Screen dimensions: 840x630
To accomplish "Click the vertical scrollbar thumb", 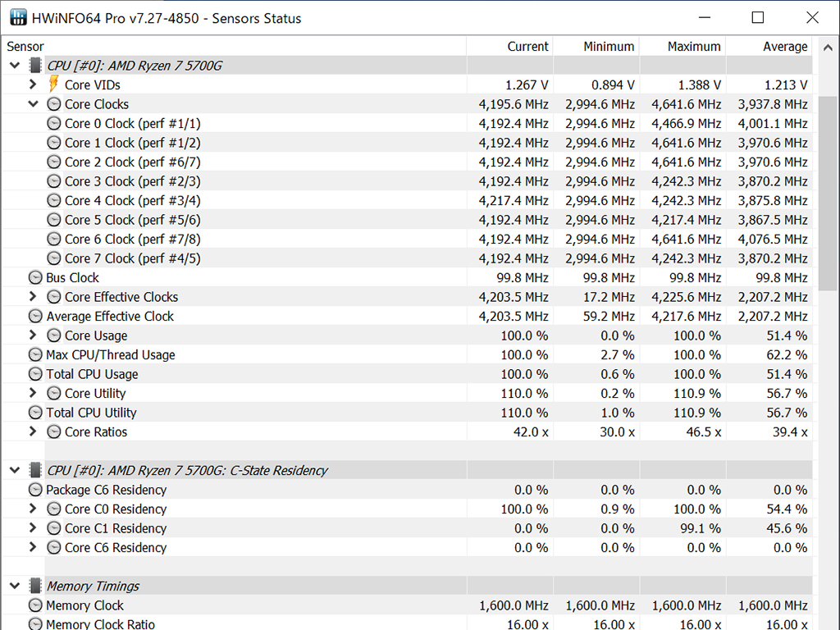I will click(x=828, y=194).
